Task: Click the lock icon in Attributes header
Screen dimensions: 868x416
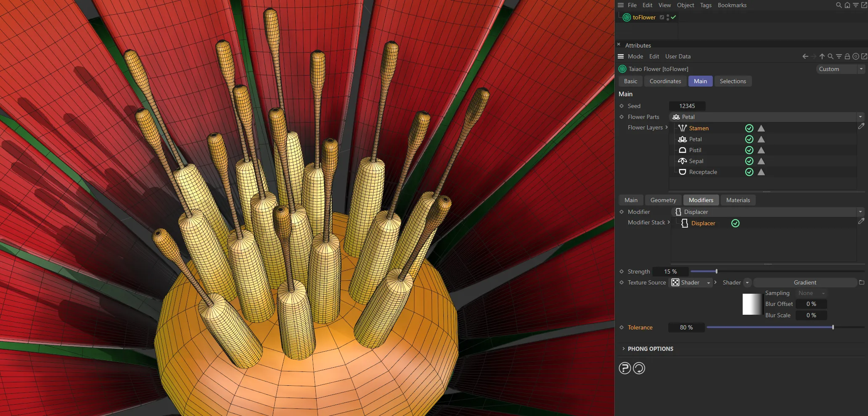Action: 847,56
